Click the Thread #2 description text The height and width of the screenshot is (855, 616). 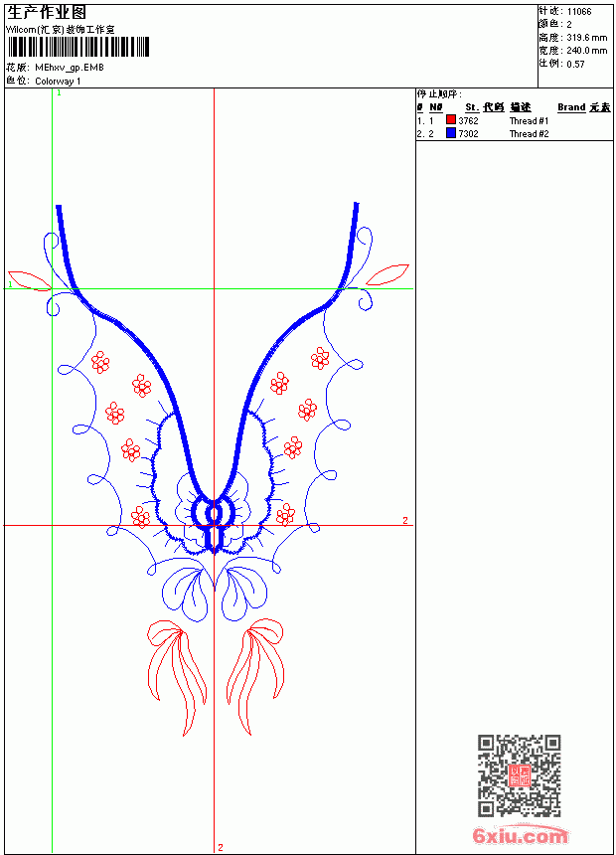pos(529,133)
